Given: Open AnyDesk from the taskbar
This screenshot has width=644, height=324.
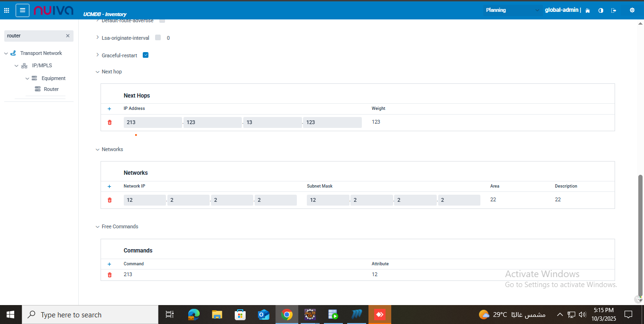Looking at the screenshot, I should pyautogui.click(x=380, y=315).
